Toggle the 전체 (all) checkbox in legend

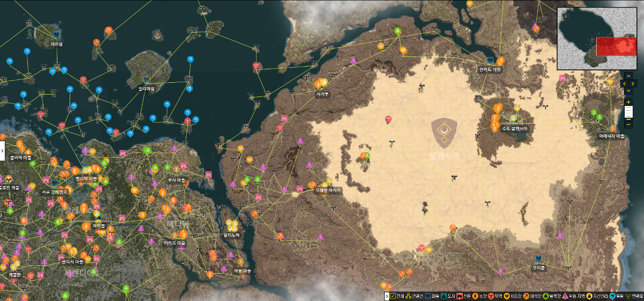coord(392,296)
